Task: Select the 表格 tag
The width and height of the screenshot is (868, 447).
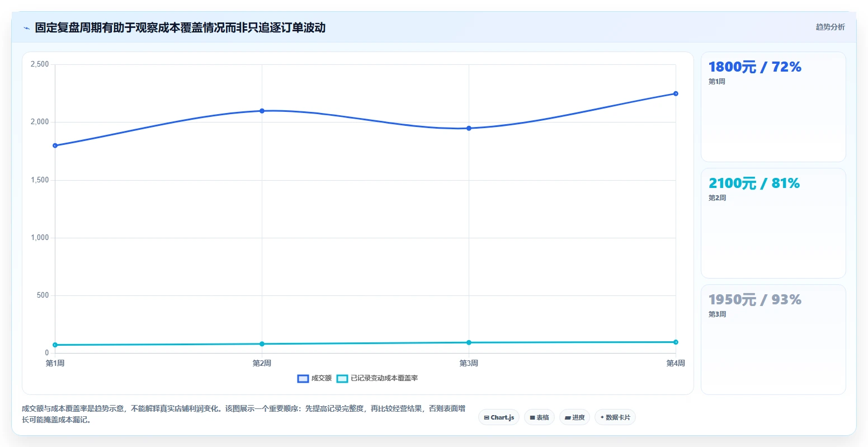Action: tap(539, 417)
